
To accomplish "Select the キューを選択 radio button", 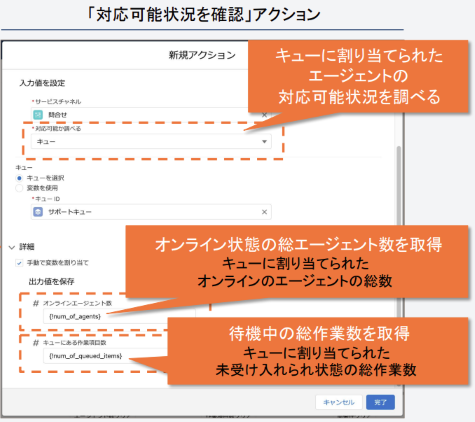I will pos(19,178).
